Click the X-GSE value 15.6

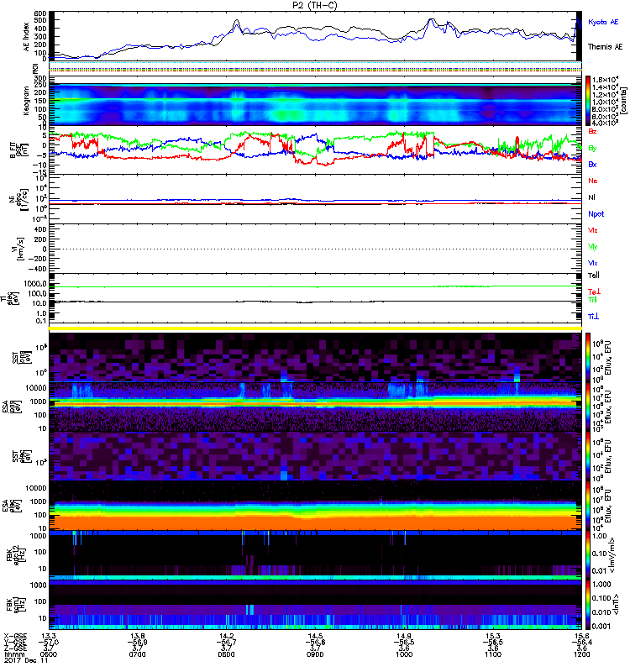coord(581,636)
